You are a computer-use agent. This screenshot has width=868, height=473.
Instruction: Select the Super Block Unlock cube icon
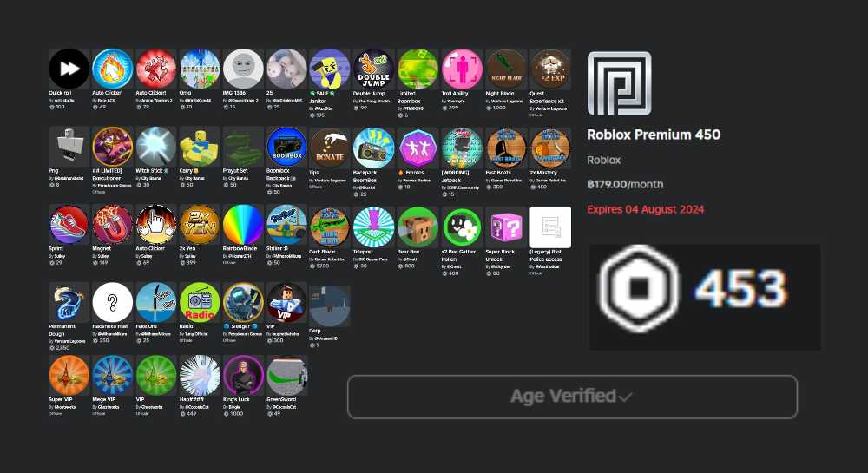tap(506, 227)
